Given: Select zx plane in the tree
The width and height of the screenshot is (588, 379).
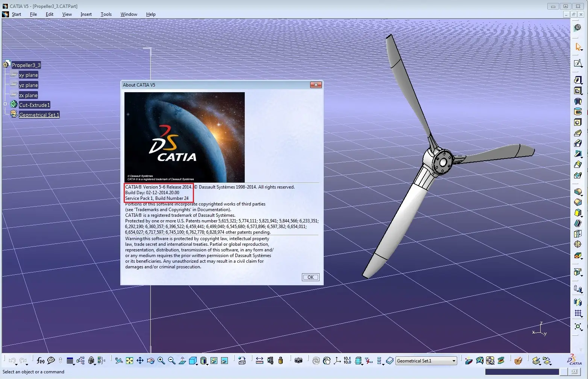Looking at the screenshot, I should tap(28, 95).
